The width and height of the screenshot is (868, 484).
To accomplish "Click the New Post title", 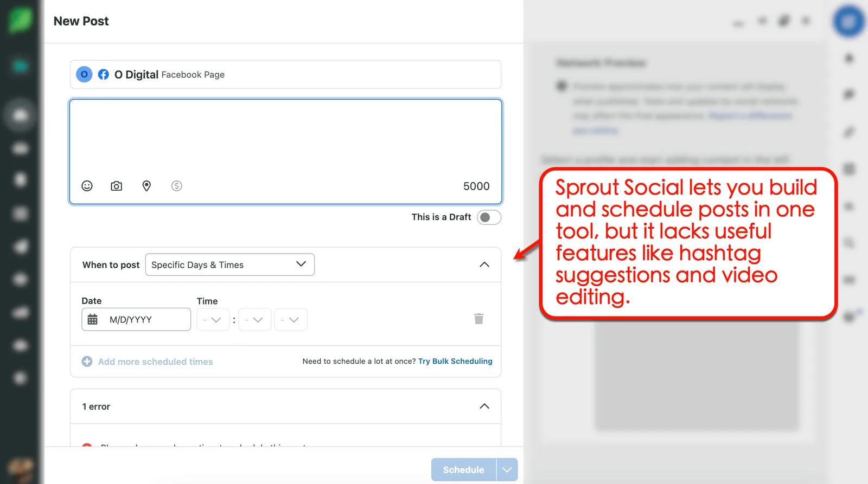I will click(x=81, y=21).
